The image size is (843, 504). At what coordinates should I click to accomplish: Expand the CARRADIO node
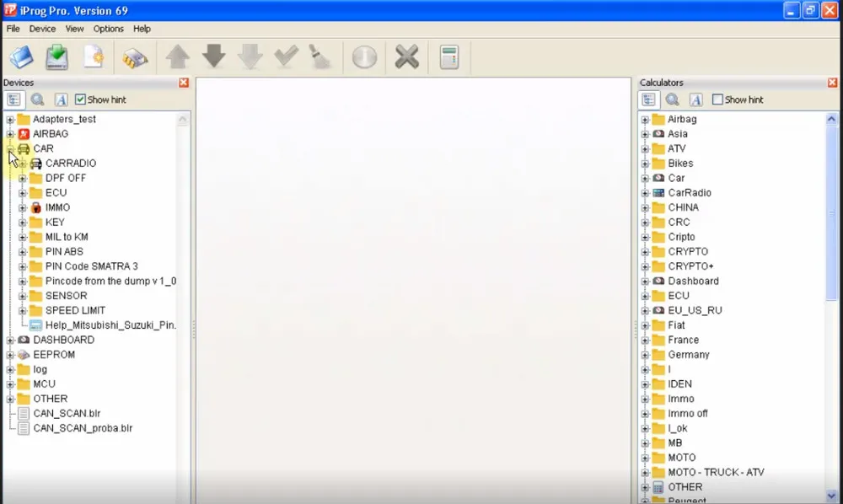tap(23, 164)
